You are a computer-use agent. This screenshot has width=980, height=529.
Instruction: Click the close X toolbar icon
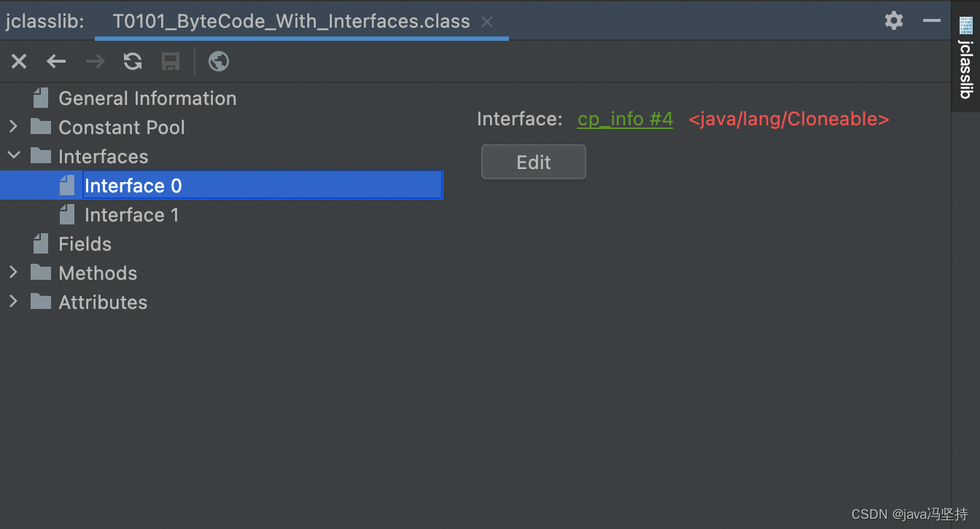(x=19, y=61)
